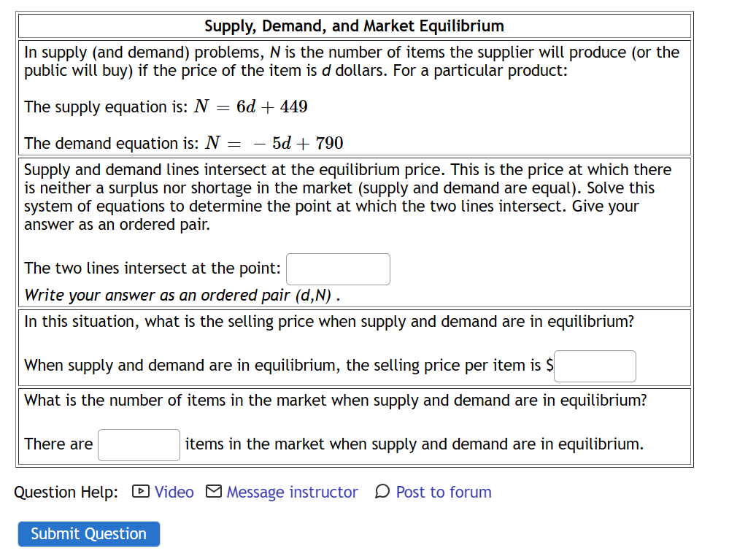Click the speech bubble icon beside Post to forum

(382, 492)
